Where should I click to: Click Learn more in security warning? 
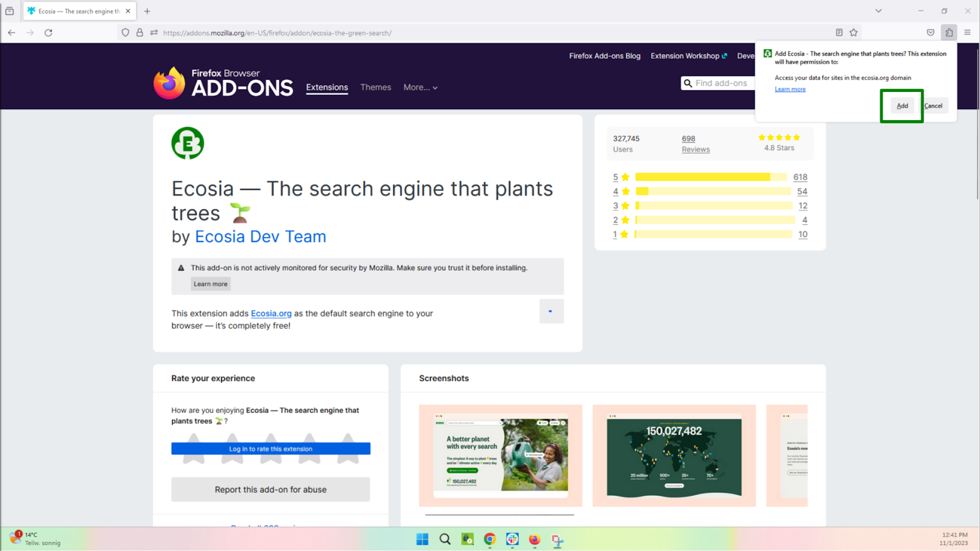point(210,284)
